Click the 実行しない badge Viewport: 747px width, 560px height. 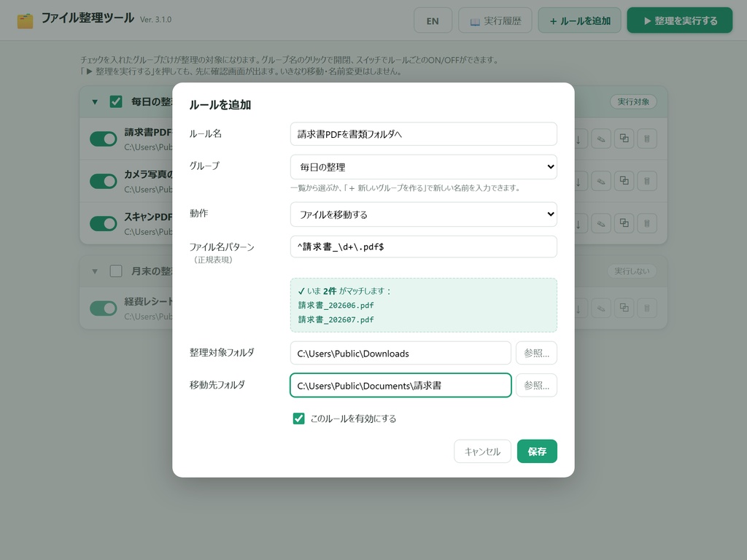(x=632, y=271)
